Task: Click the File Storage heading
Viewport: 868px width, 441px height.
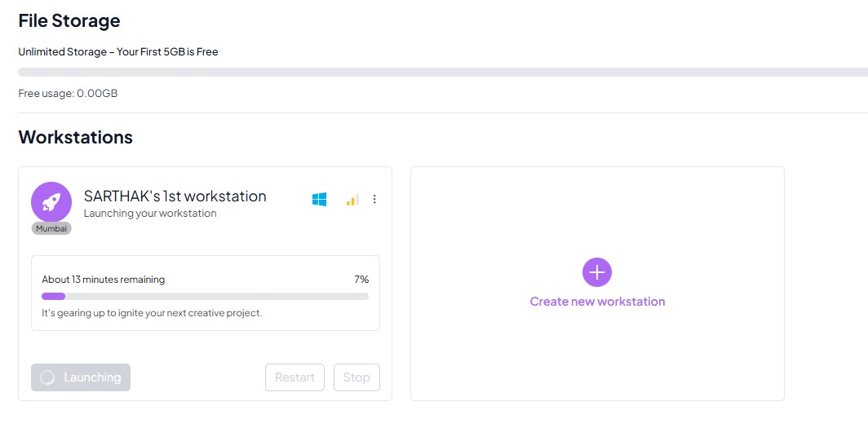Action: pyautogui.click(x=69, y=21)
